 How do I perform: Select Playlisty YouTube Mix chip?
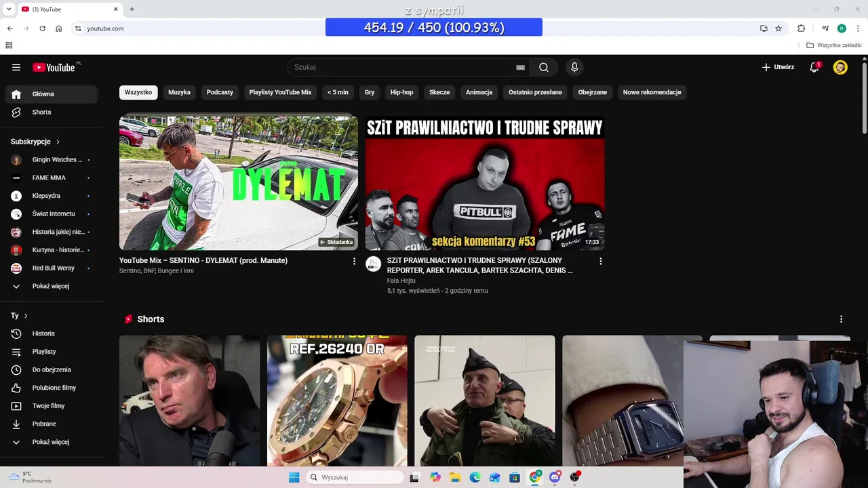[280, 92]
